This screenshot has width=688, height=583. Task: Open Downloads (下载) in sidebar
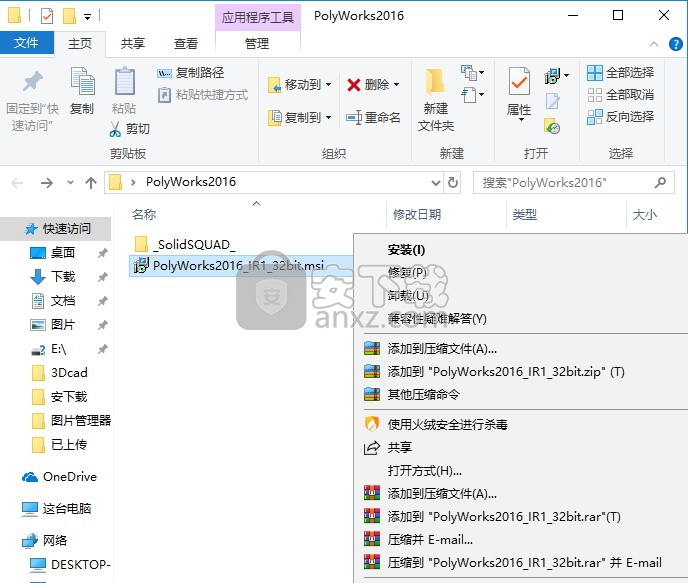pyautogui.click(x=63, y=276)
